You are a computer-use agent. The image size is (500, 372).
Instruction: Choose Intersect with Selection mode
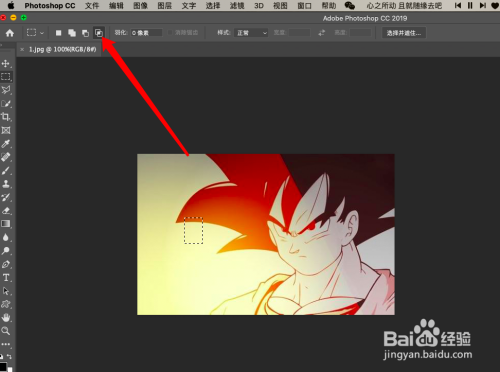(99, 33)
